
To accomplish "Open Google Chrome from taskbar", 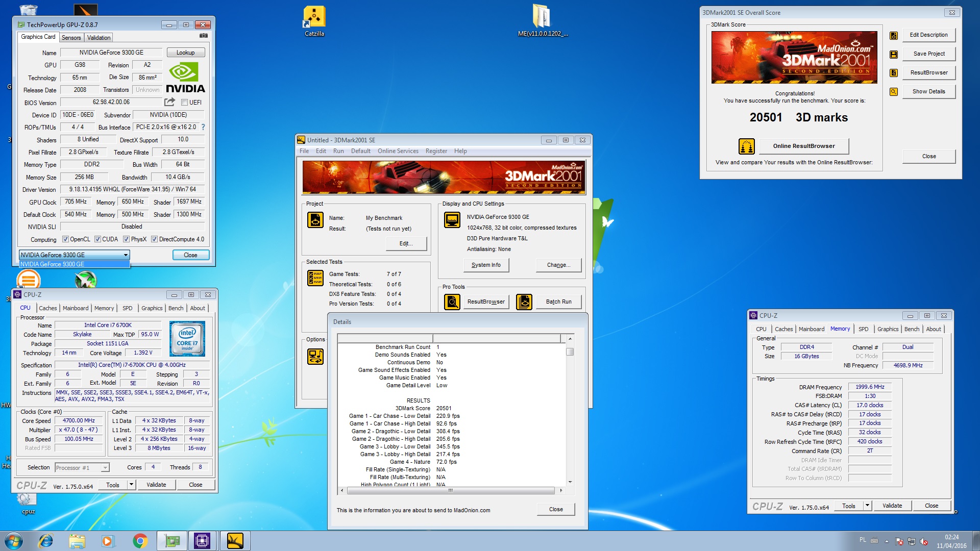I will click(x=140, y=541).
